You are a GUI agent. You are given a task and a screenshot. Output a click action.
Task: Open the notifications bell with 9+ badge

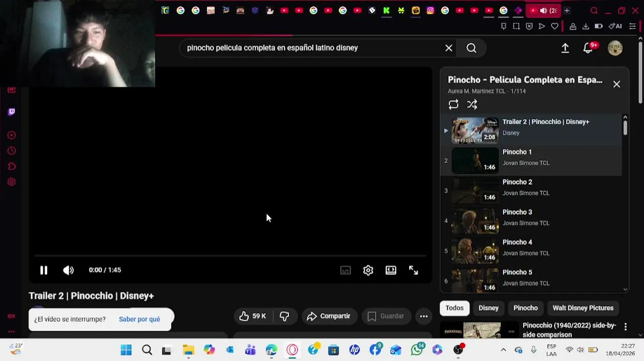[x=589, y=48]
